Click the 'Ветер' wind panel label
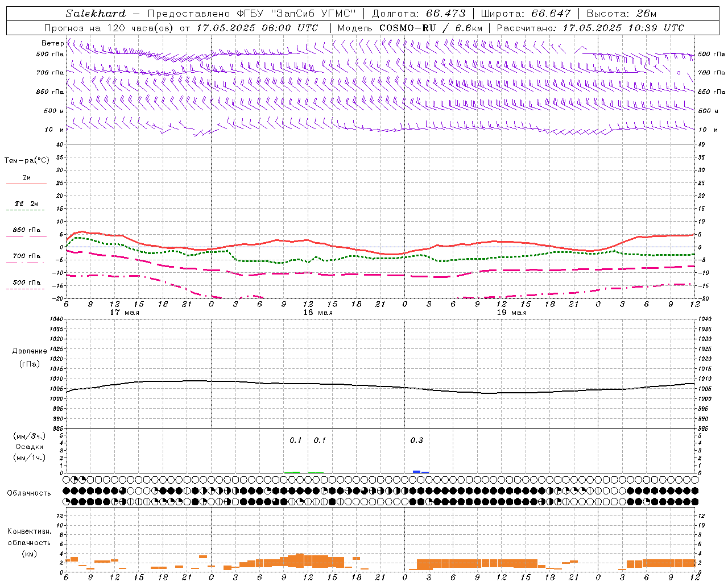This screenshot has width=728, height=582. tap(52, 43)
